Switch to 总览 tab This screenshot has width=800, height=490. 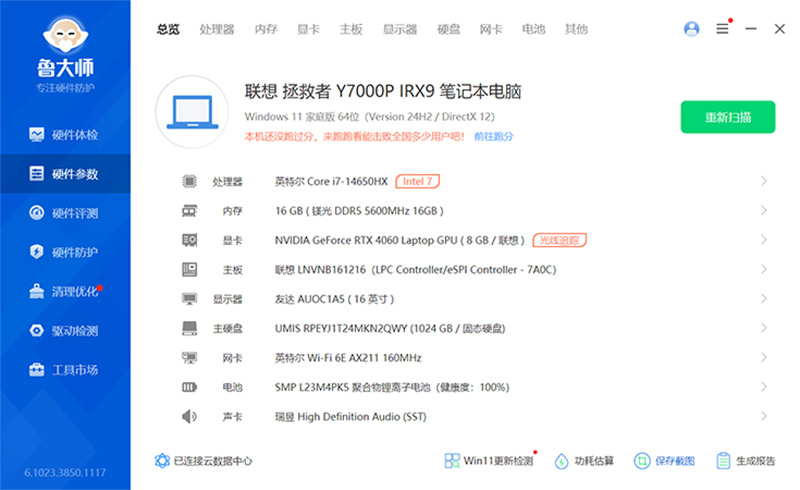point(168,30)
